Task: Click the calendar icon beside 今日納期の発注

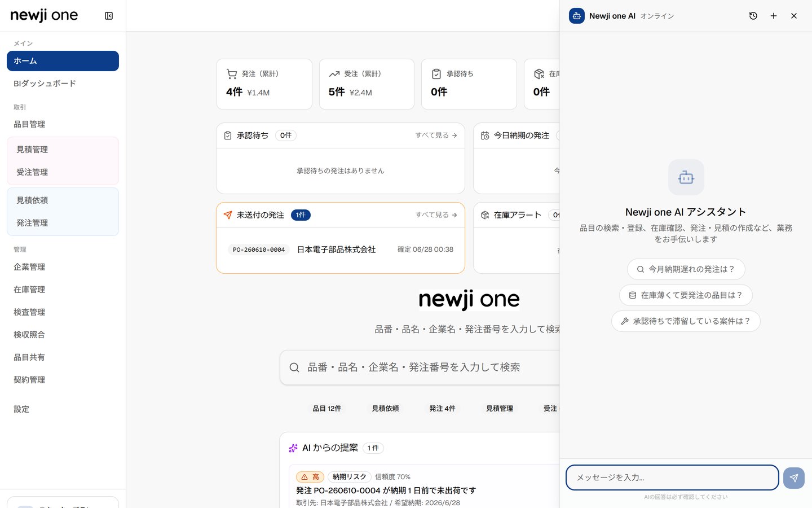Action: tap(485, 135)
